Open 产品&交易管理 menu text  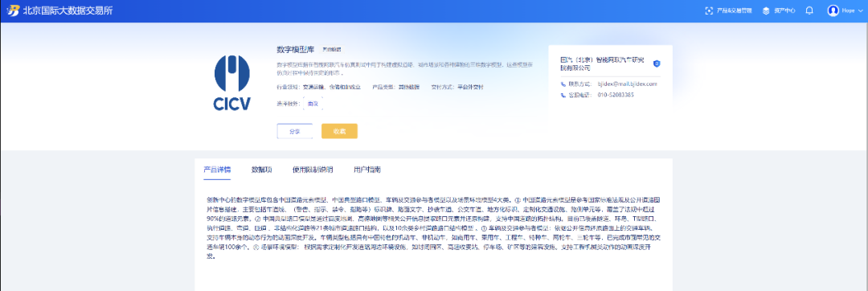coord(735,10)
